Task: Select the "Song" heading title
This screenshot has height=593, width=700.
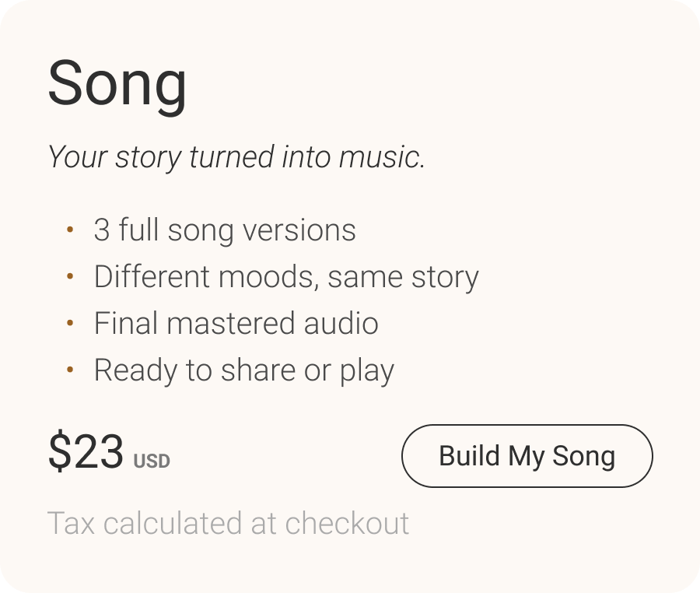Action: pos(117,83)
